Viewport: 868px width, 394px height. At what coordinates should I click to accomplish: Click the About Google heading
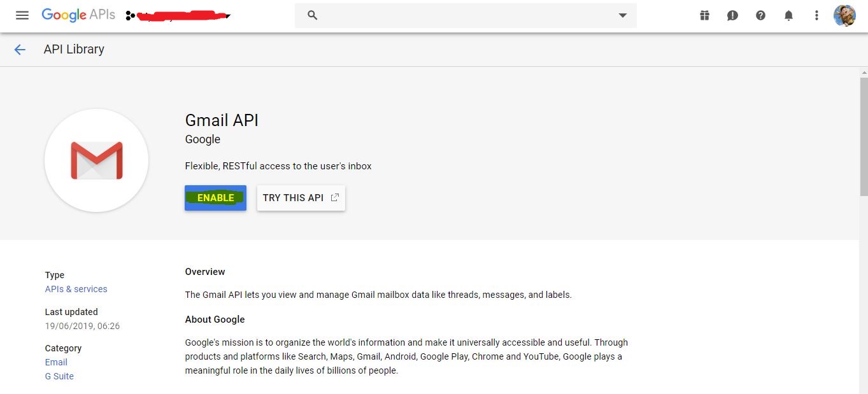[215, 320]
